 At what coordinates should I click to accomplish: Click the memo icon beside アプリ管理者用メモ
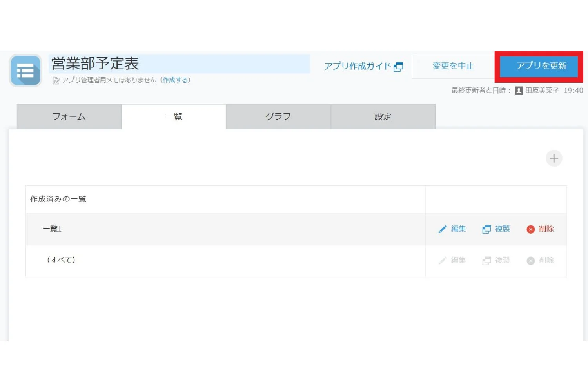tap(56, 80)
